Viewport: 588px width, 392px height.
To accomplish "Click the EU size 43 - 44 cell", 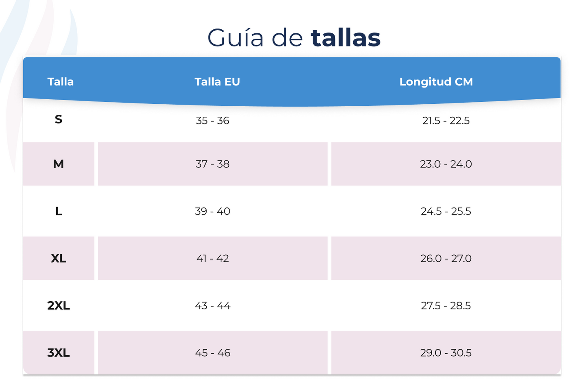I will coord(212,306).
